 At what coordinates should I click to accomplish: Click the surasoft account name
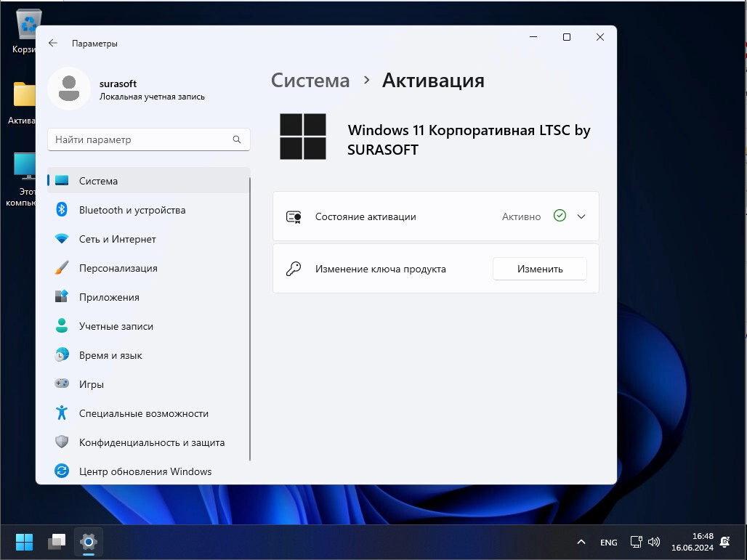[x=118, y=84]
